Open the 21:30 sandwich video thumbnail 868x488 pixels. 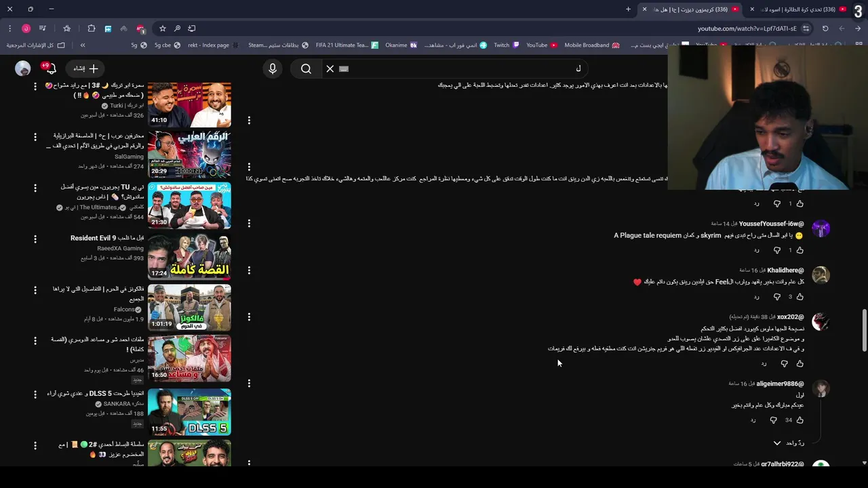pyautogui.click(x=189, y=205)
